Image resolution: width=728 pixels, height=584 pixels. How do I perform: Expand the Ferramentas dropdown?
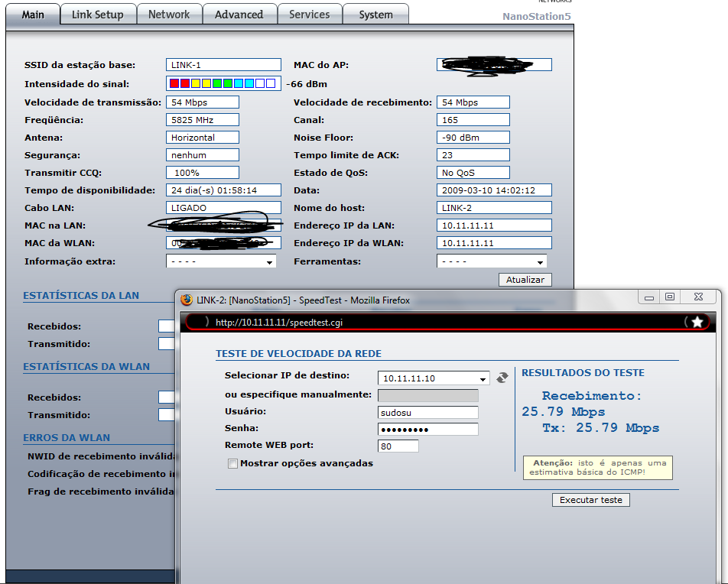pos(492,261)
